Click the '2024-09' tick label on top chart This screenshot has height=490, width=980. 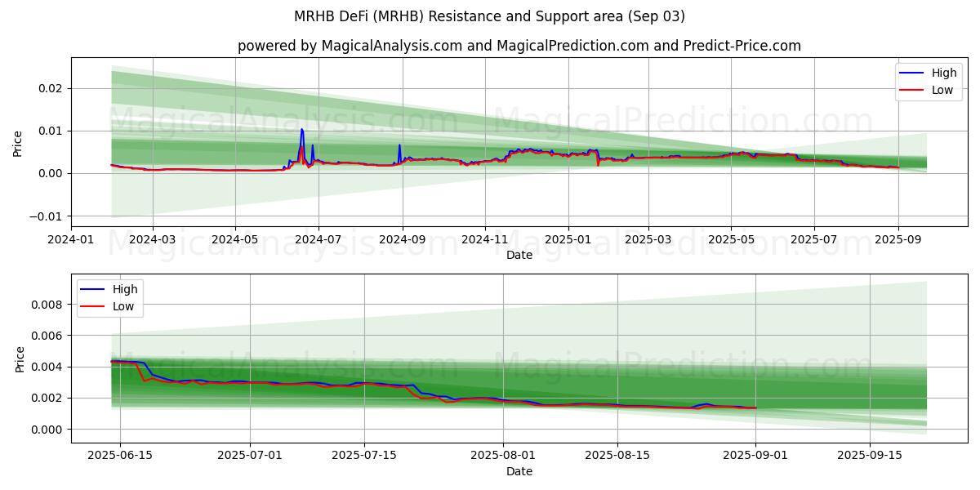click(x=402, y=239)
